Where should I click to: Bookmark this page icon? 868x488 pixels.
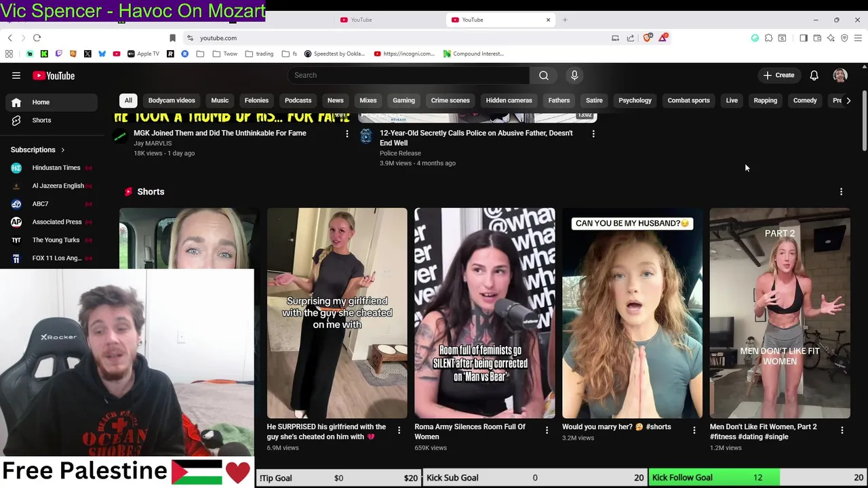172,38
